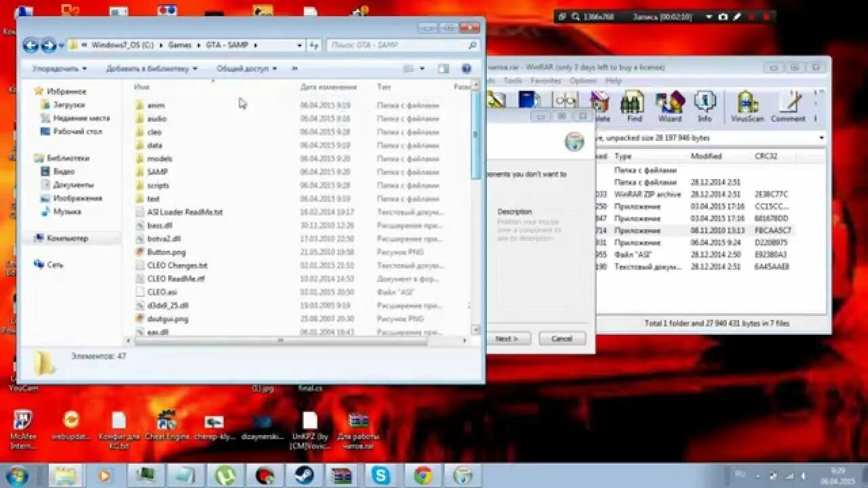Open the Добавить в библиотеку dropdown

click(151, 68)
